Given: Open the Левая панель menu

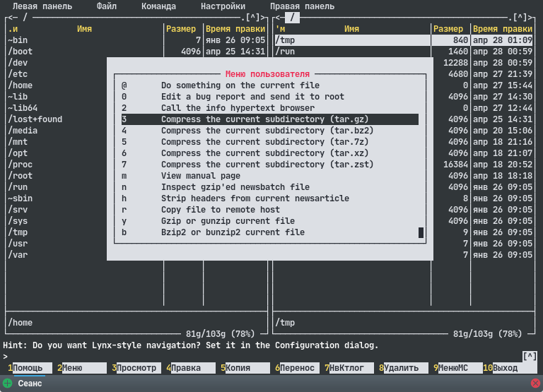Looking at the screenshot, I should pyautogui.click(x=42, y=6).
